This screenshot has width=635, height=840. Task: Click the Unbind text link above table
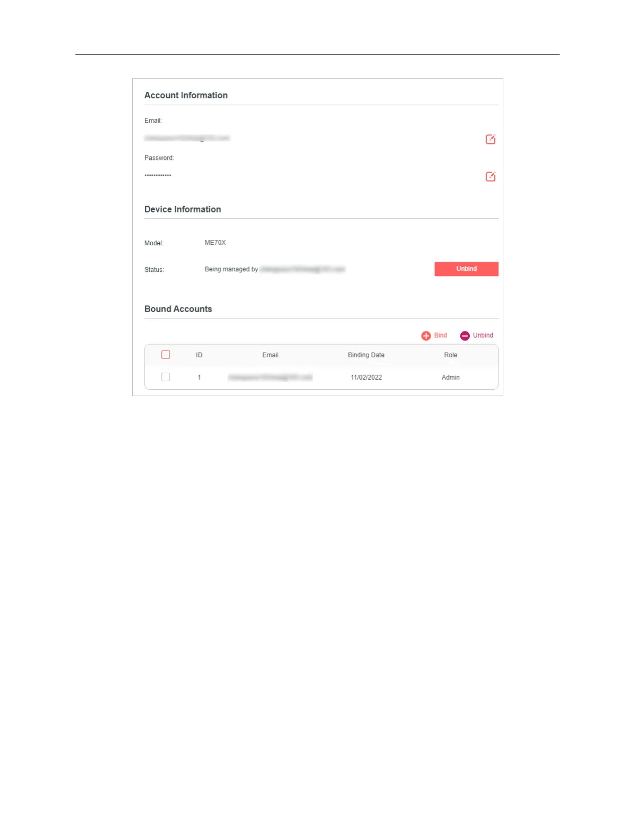click(483, 336)
